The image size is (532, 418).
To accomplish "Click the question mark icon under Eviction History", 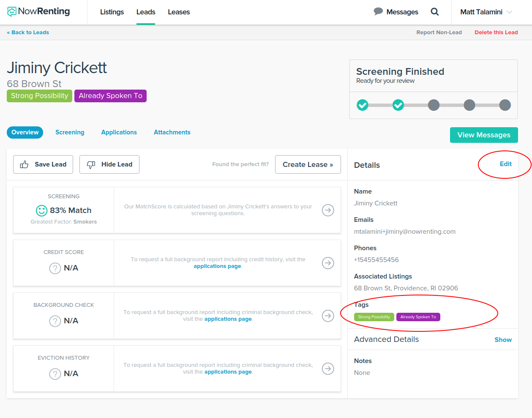I will click(55, 374).
